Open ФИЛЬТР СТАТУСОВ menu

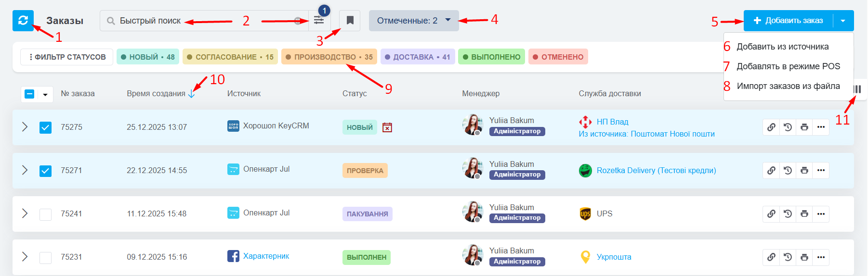(67, 57)
